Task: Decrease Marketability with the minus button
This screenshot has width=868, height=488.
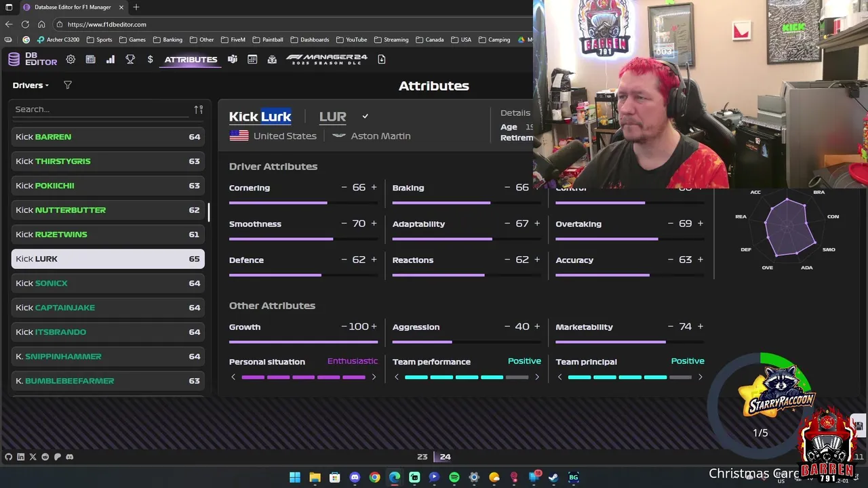Action: click(x=671, y=326)
